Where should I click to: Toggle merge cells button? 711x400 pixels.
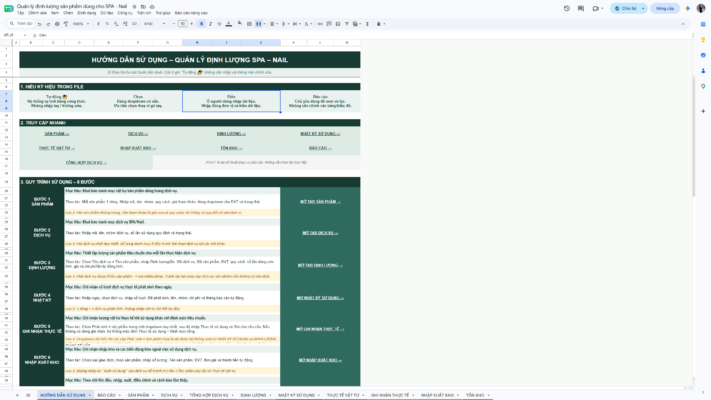(x=258, y=24)
